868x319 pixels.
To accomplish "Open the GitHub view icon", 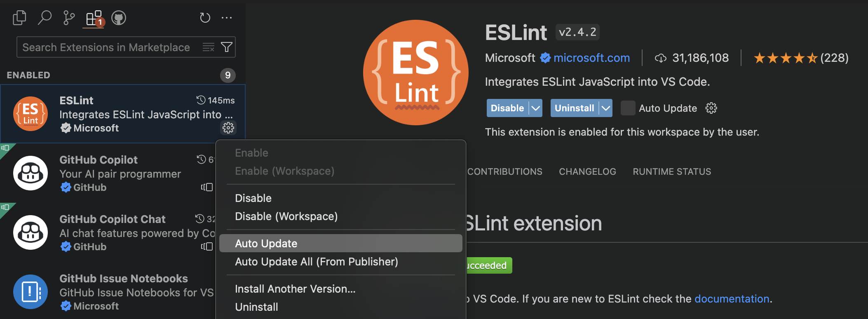I will (x=119, y=18).
